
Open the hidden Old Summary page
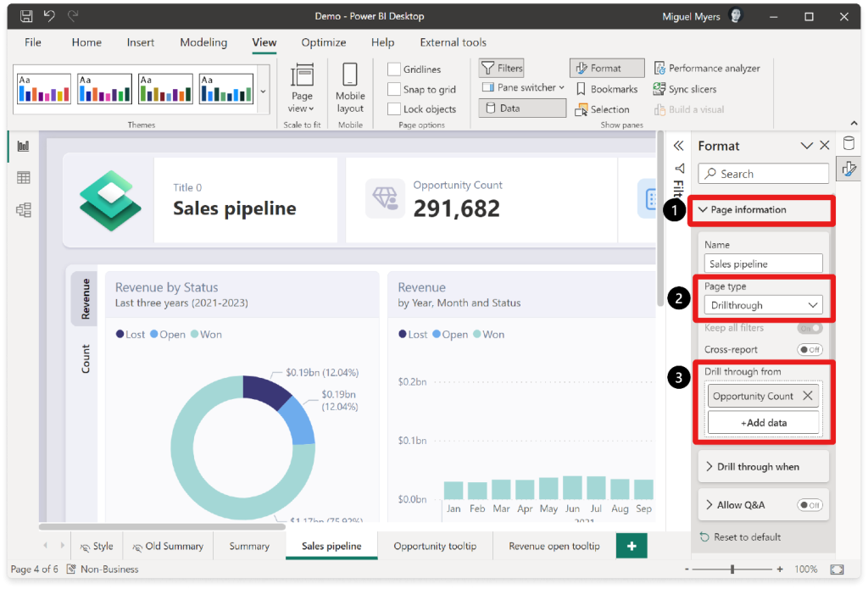(168, 546)
